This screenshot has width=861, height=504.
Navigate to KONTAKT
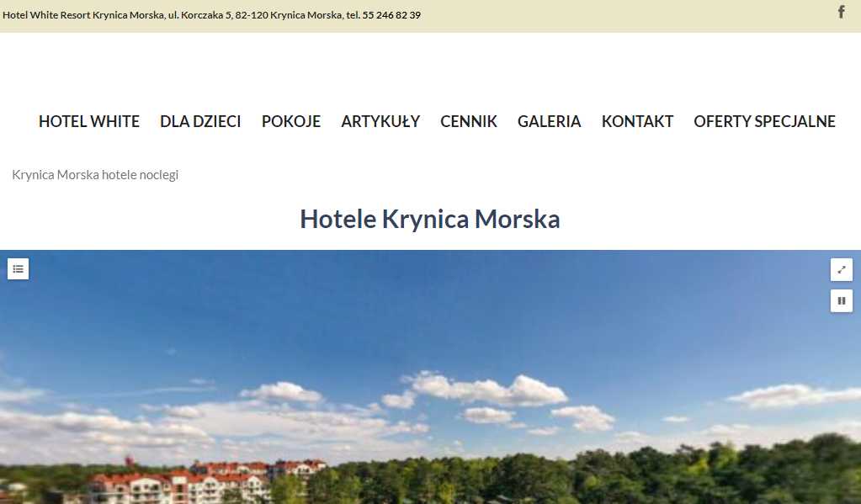(x=637, y=121)
